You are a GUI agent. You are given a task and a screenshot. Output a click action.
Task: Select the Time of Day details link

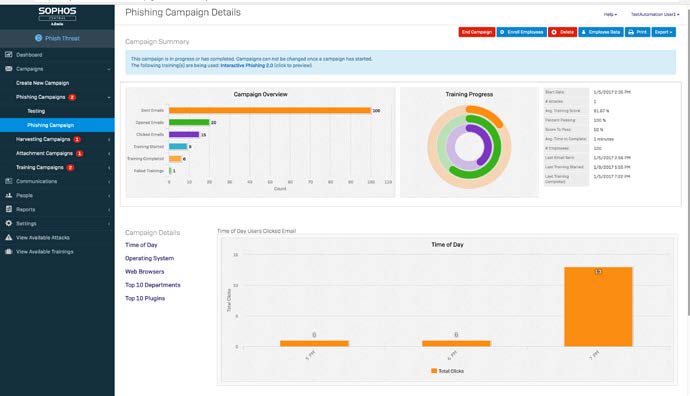pyautogui.click(x=141, y=245)
